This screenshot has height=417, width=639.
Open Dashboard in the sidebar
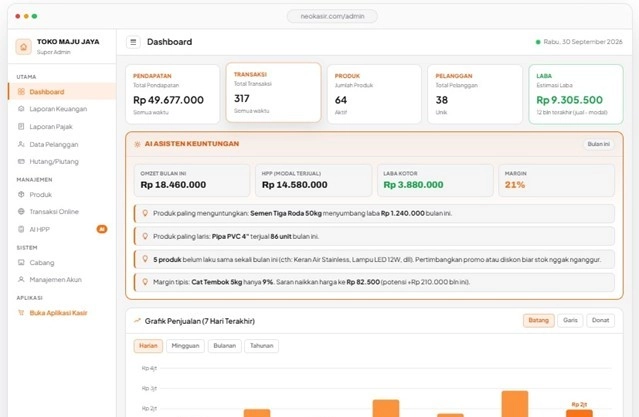pyautogui.click(x=62, y=92)
